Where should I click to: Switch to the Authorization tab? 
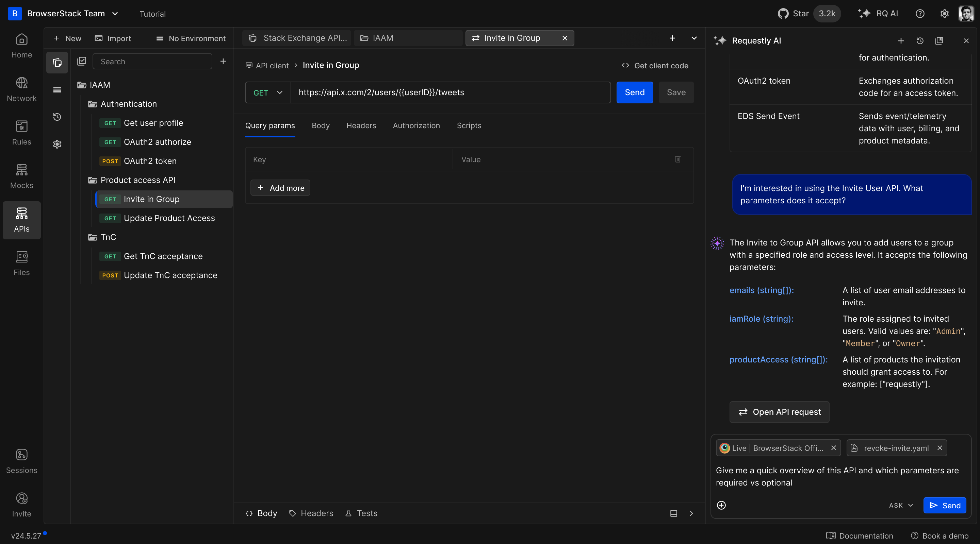(x=416, y=125)
